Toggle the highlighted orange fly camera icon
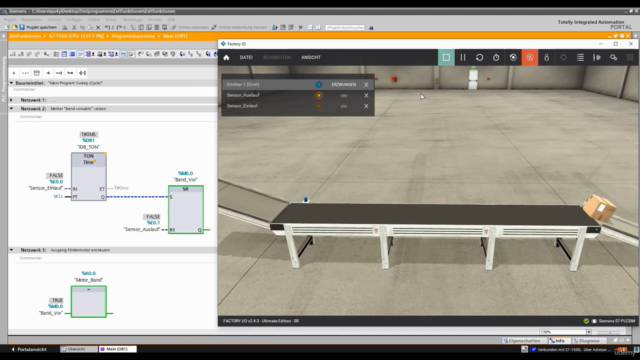This screenshot has height=360, width=640. (530, 58)
